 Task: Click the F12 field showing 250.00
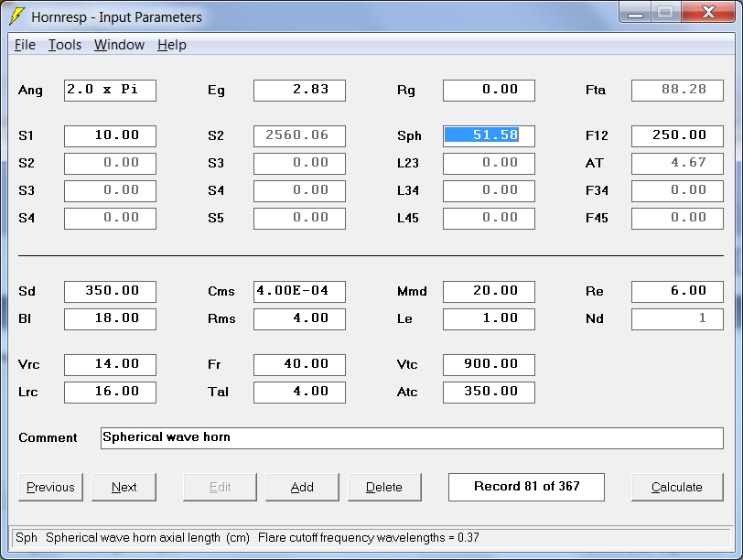(x=678, y=136)
